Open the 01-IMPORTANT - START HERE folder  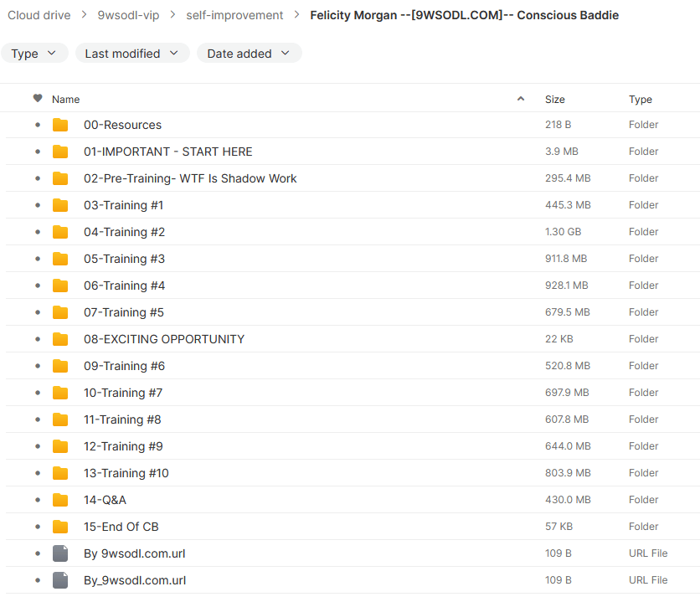(x=167, y=152)
